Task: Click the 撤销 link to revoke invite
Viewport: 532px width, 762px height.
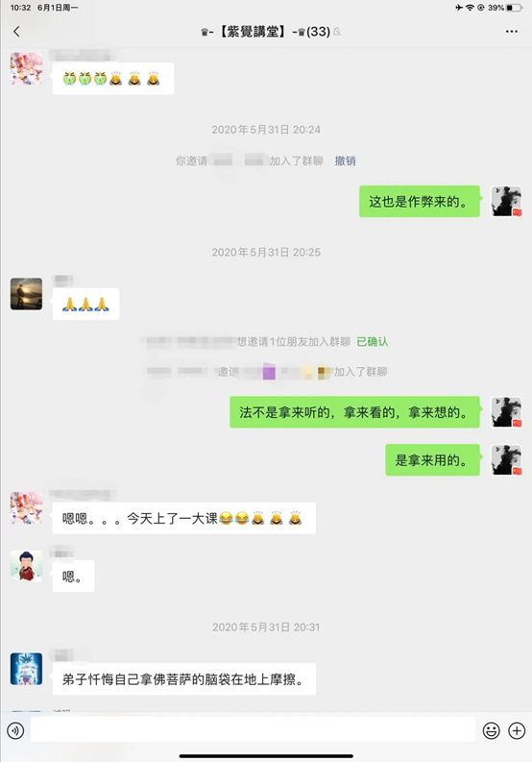Action: coord(345,160)
